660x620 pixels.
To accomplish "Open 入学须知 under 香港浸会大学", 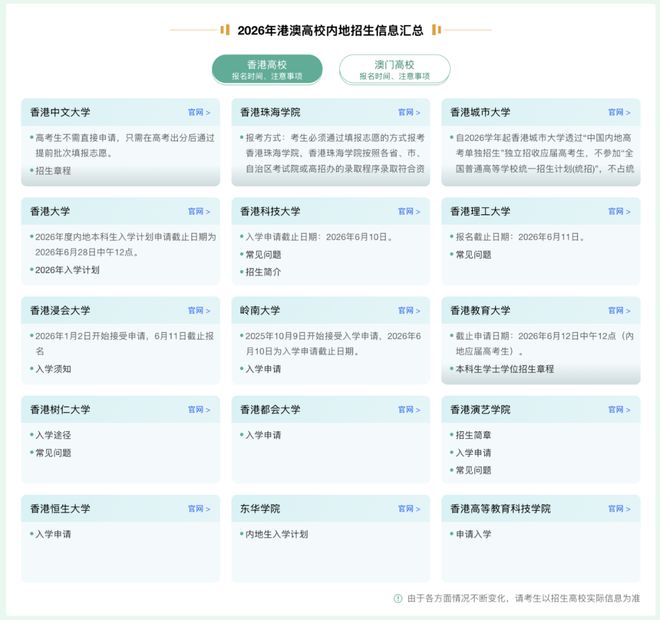I will pyautogui.click(x=53, y=369).
